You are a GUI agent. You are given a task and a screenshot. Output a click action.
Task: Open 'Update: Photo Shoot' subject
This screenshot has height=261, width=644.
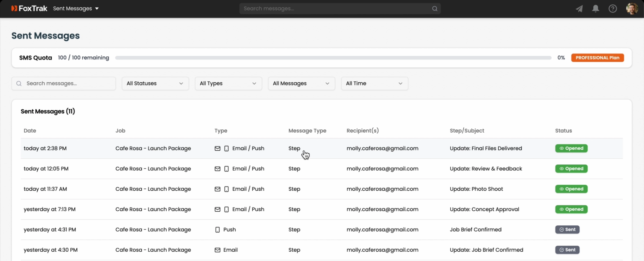coord(476,189)
